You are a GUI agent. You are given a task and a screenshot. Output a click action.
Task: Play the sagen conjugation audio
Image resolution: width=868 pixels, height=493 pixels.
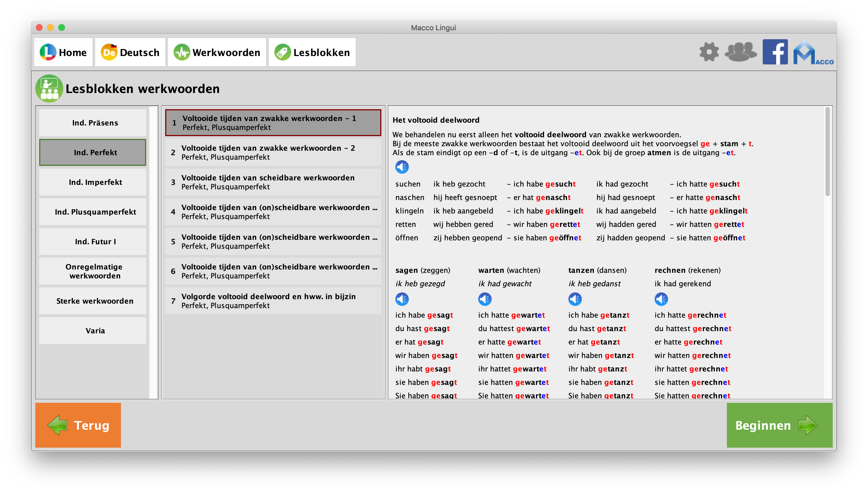(402, 299)
